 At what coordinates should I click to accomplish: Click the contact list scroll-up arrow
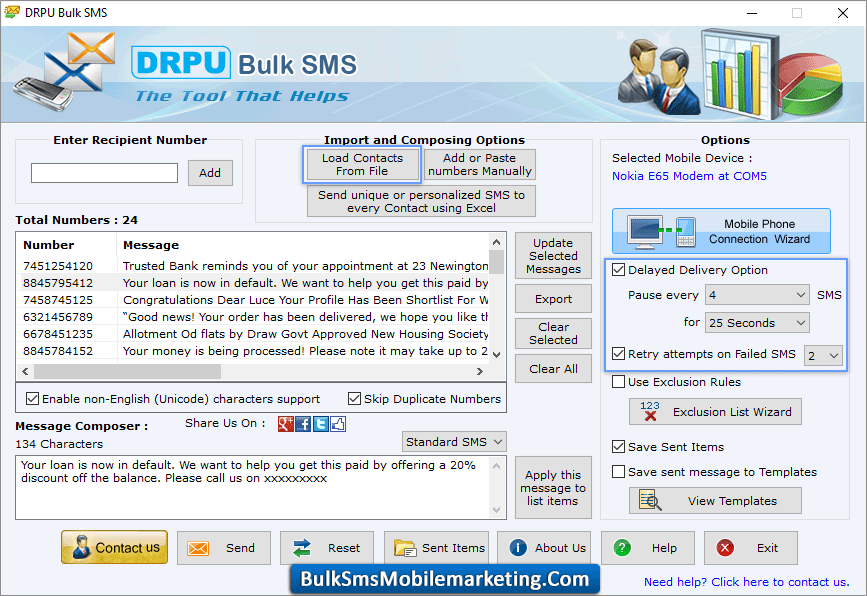[497, 242]
